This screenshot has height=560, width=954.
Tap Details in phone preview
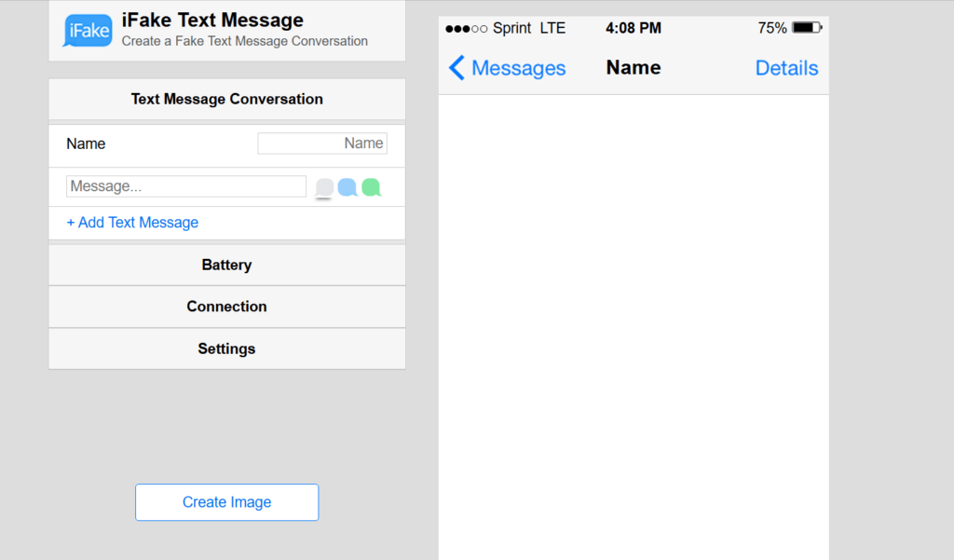(786, 68)
